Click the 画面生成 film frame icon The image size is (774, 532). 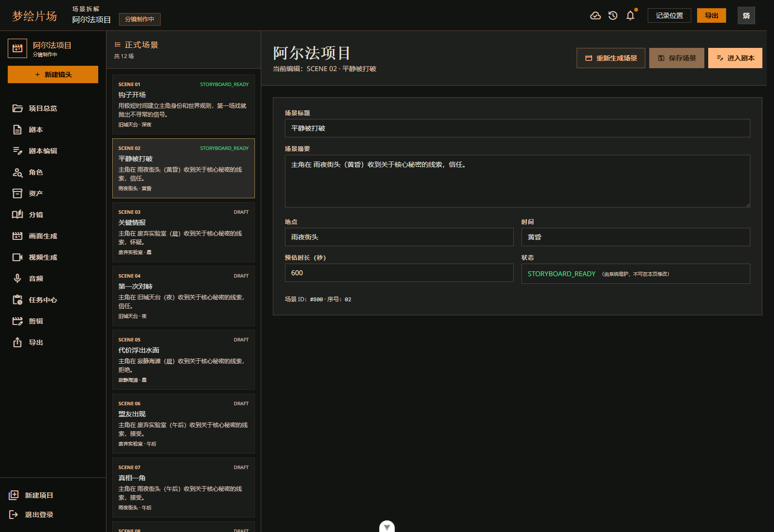click(17, 236)
